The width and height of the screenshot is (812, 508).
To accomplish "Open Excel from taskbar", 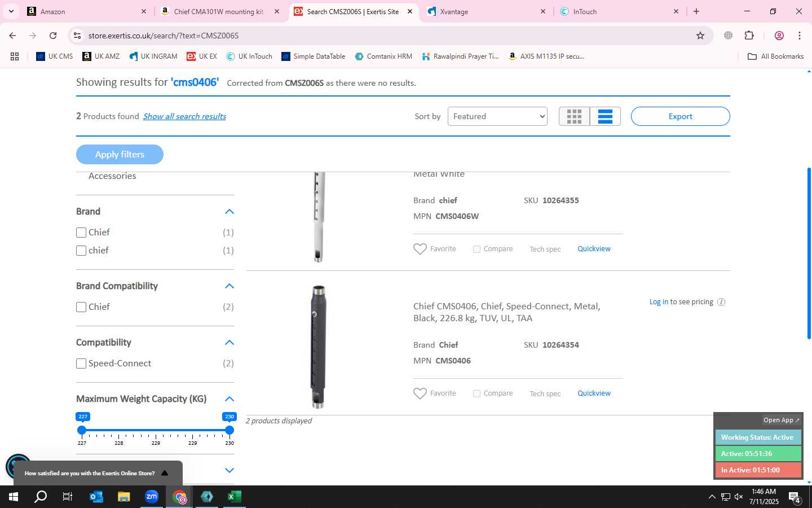I will tap(235, 497).
